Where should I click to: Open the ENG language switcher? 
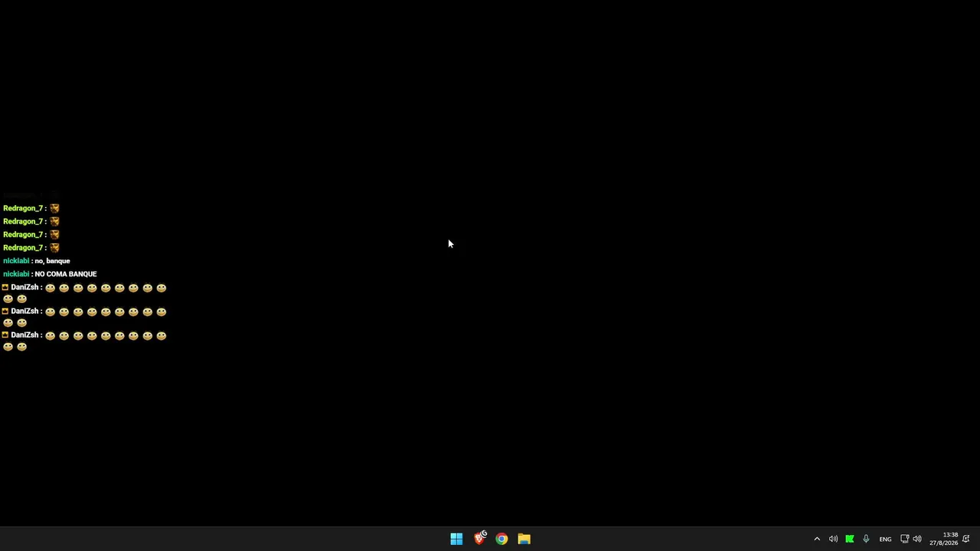(885, 540)
